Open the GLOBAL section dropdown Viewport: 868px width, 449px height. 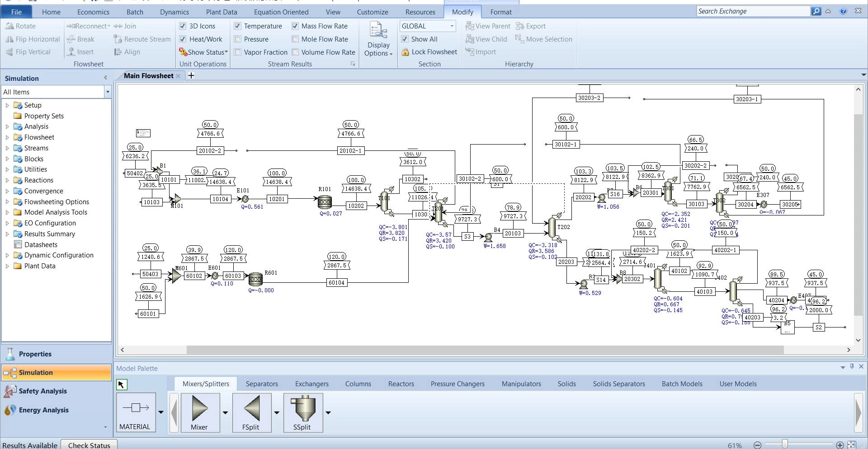point(452,26)
